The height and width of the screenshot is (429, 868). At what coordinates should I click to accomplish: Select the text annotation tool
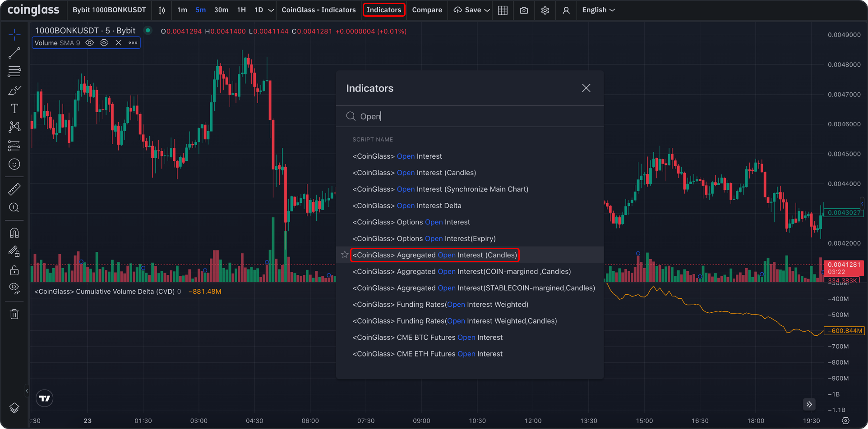pos(14,109)
